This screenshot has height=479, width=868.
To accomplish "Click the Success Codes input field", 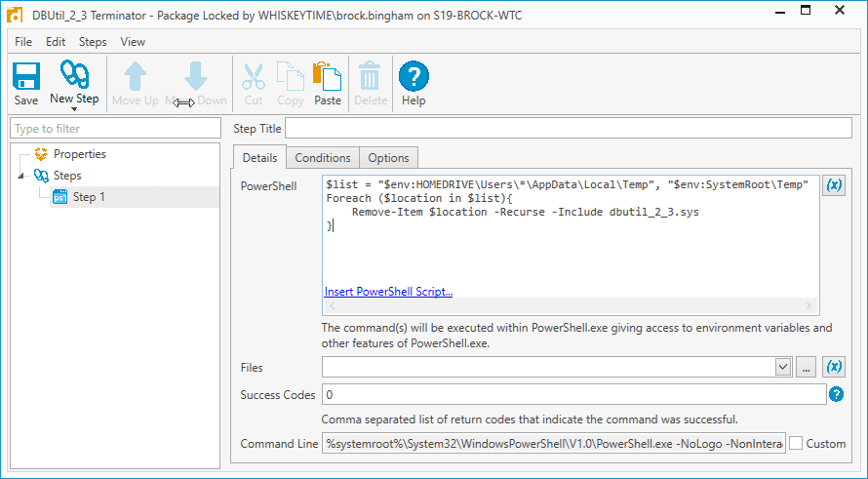I will [x=574, y=395].
